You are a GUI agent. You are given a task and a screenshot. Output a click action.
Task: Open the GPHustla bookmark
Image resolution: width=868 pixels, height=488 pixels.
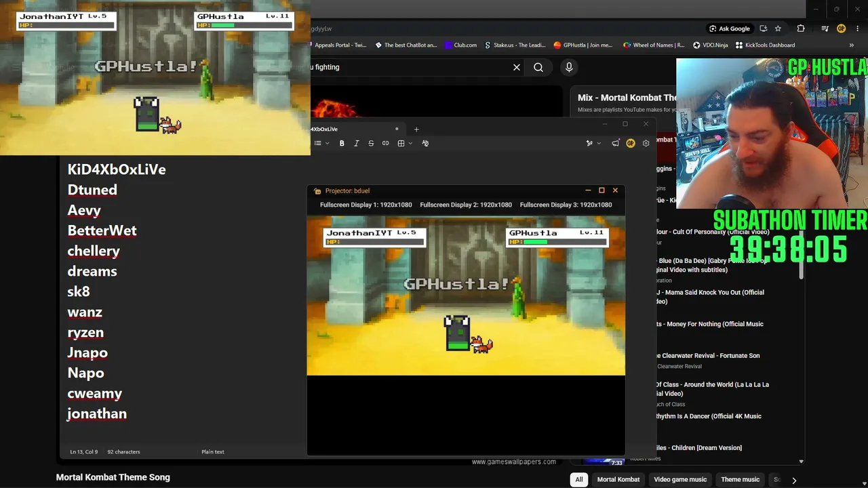[x=583, y=45]
